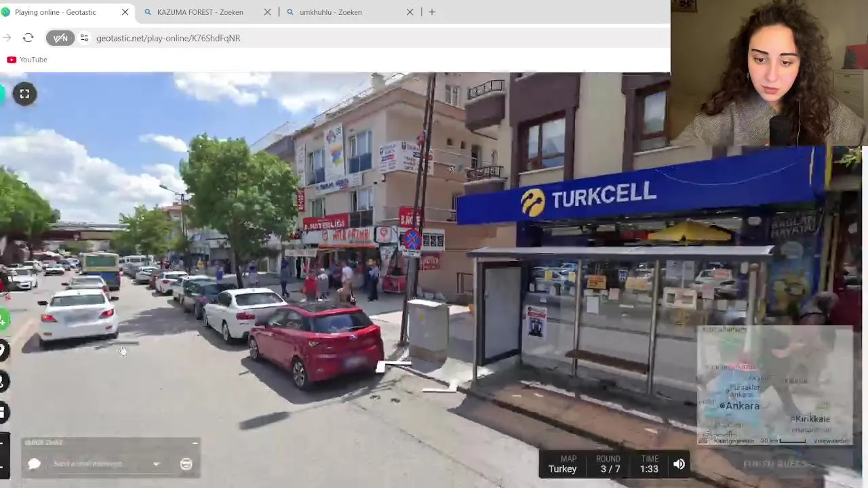Click the send a small message field

(88, 464)
